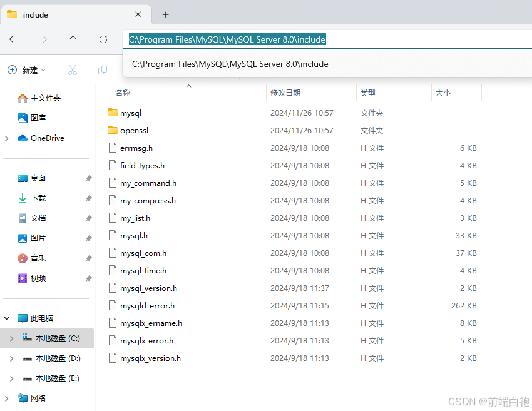Screen dimensions: 532x411
Task: Select 本地磁盘 (E:) drive
Action: tap(51, 378)
